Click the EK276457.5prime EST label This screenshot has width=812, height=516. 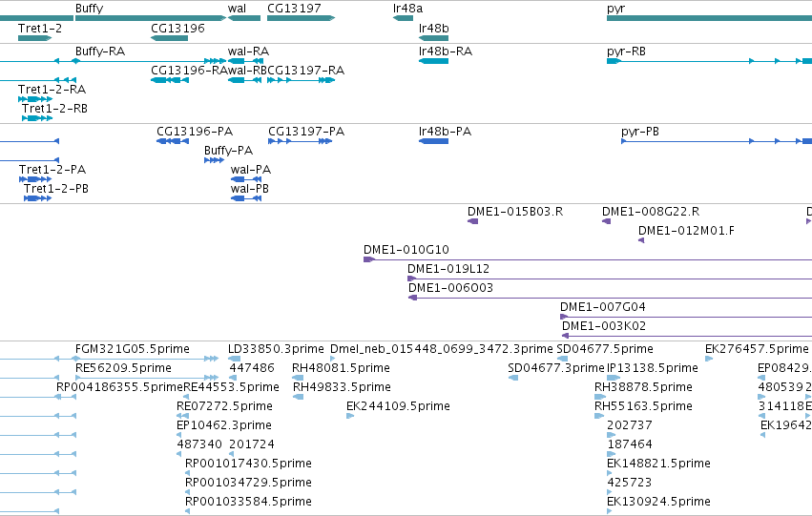(757, 349)
